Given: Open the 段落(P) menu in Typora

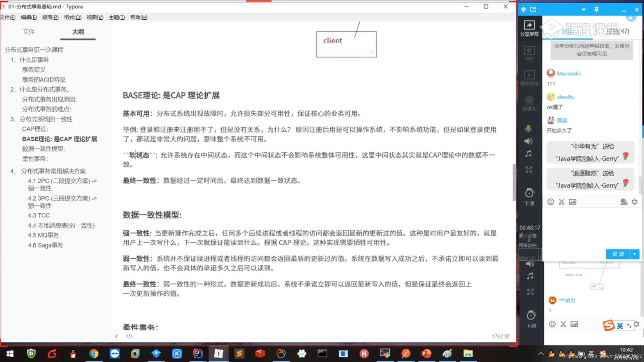Looking at the screenshot, I should tap(50, 17).
